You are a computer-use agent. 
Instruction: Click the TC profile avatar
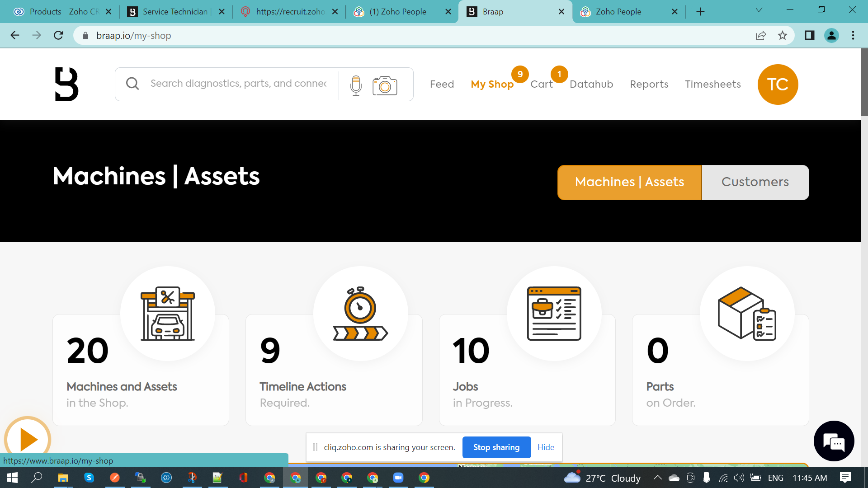click(x=778, y=84)
